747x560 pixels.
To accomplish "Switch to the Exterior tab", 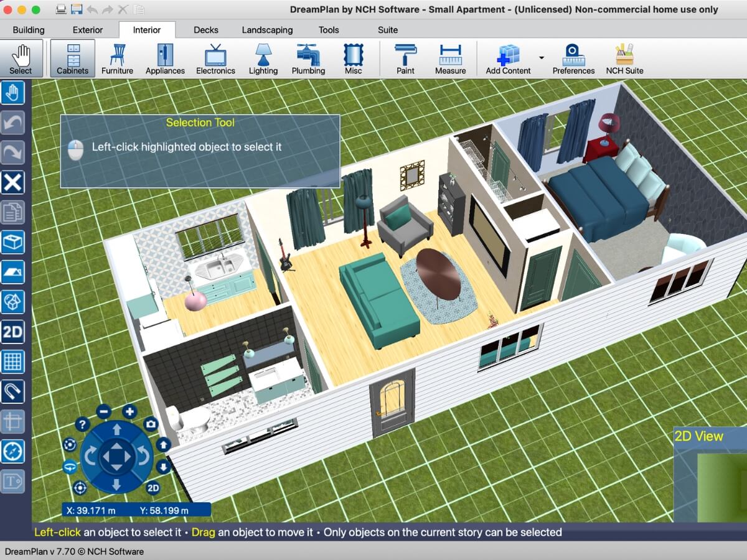I will click(88, 30).
